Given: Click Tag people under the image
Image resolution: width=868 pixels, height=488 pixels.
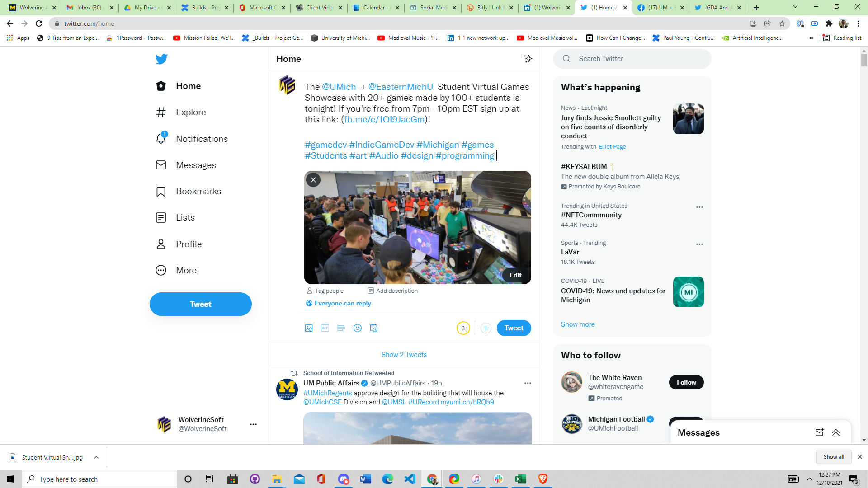Looking at the screenshot, I should tap(325, 291).
